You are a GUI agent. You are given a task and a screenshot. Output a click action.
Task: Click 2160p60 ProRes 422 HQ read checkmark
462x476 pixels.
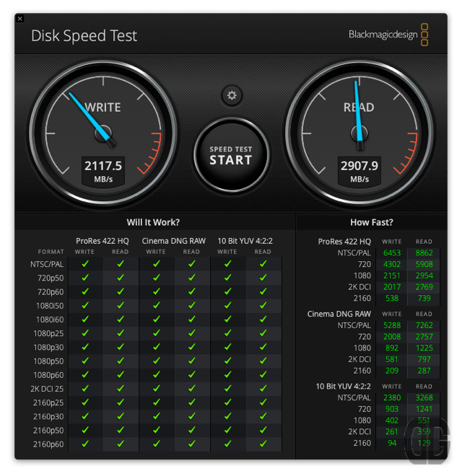coord(121,444)
